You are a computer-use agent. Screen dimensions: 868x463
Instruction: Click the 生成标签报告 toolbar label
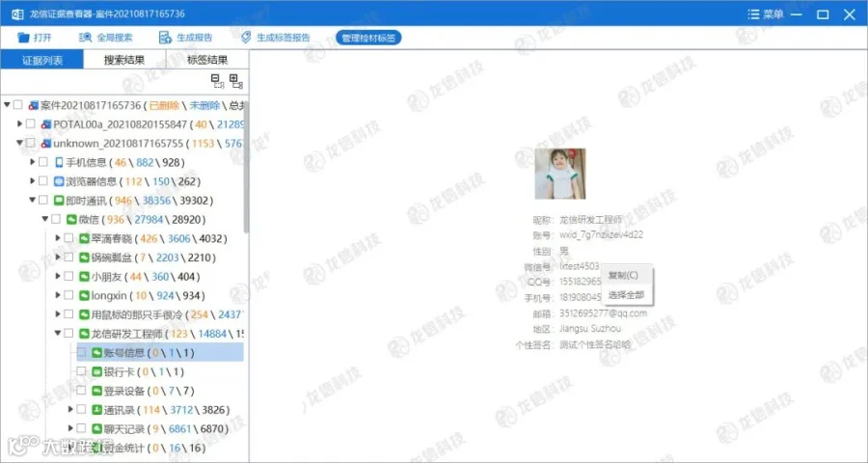(284, 39)
